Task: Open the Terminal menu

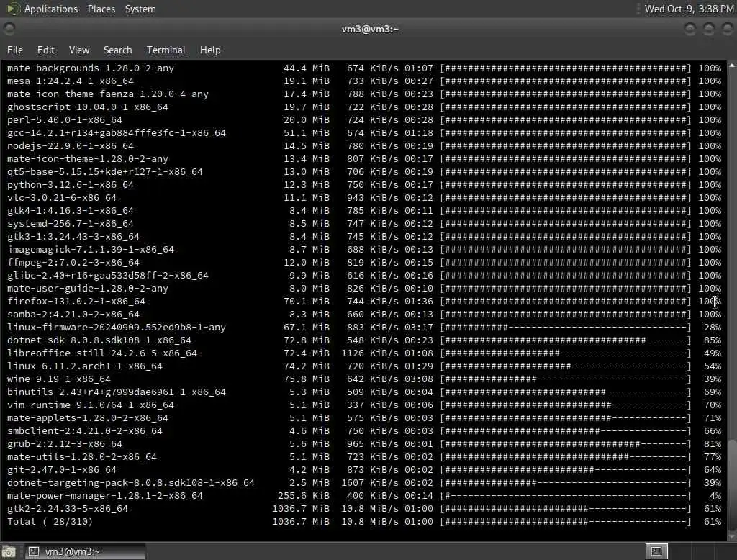Action: coord(166,50)
